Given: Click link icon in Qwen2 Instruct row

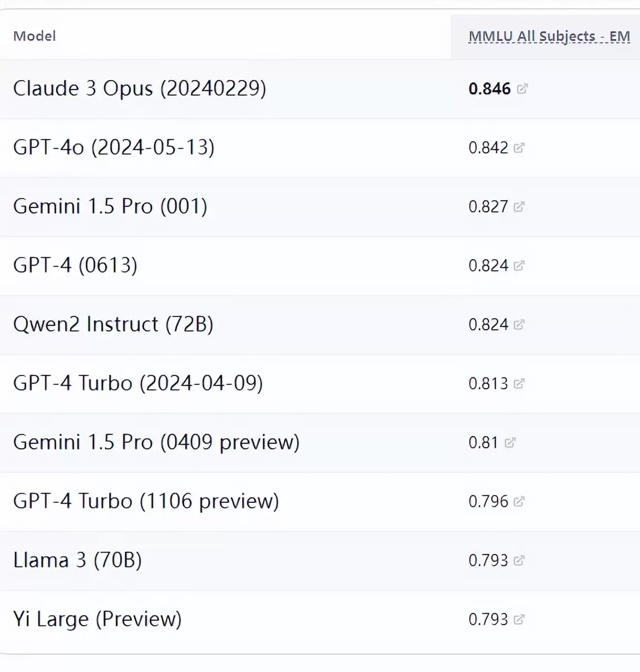Looking at the screenshot, I should pyautogui.click(x=519, y=324).
